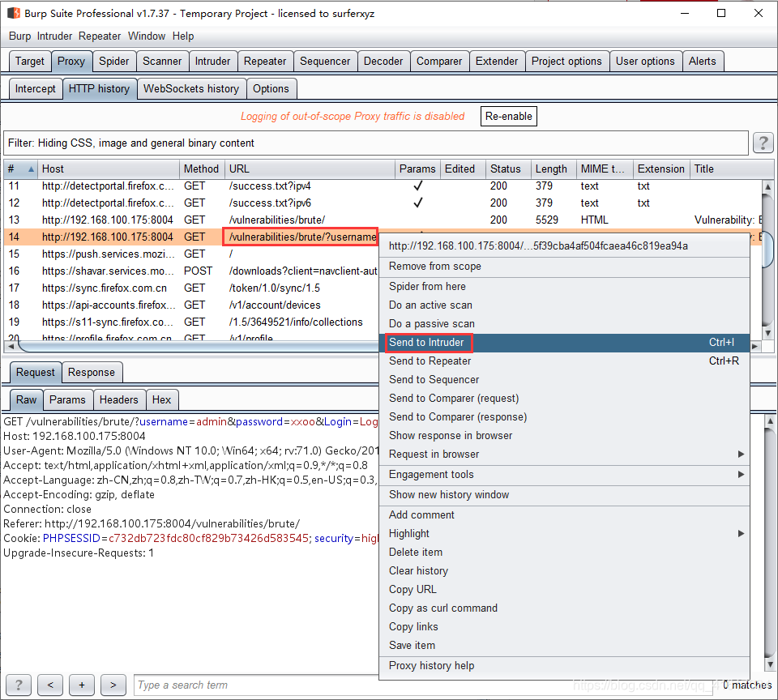Click the filter bar settings
The image size is (778, 700).
click(375, 143)
